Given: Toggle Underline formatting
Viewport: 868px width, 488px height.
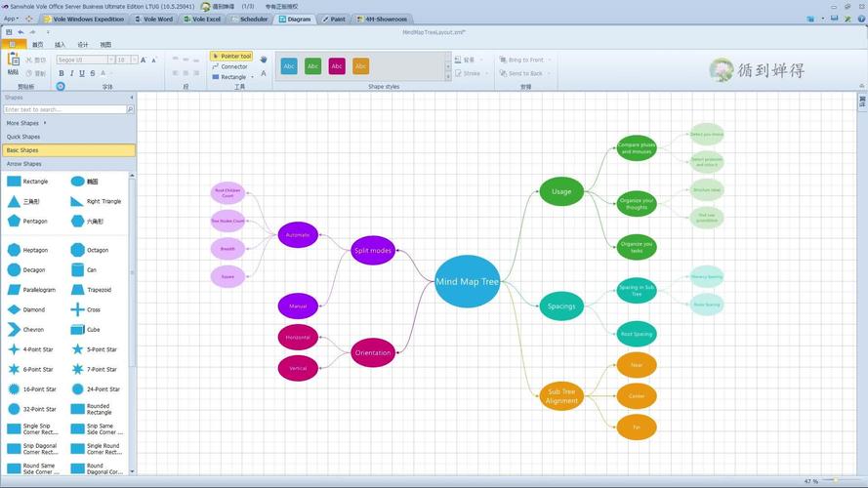Looking at the screenshot, I should [82, 73].
